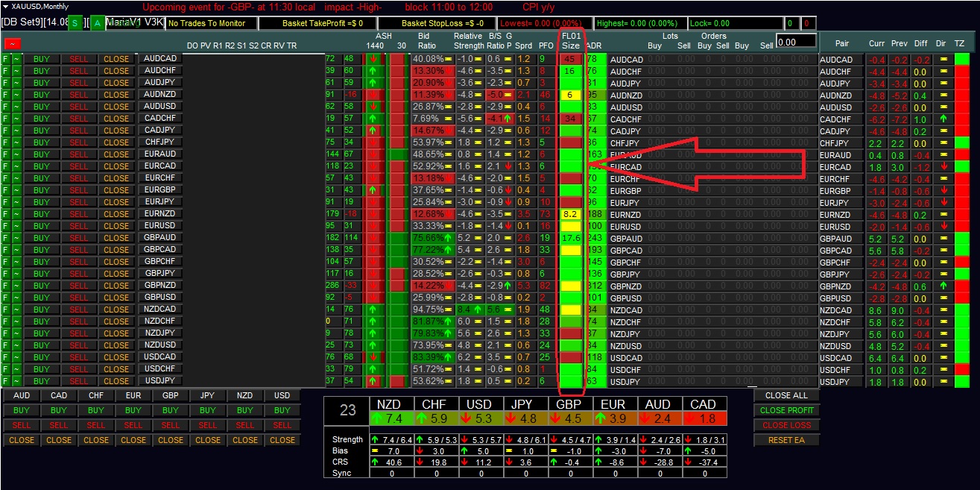980x490 pixels.
Task: Click the 17.6 FL01 Size cell for GBPAUD
Action: (571, 238)
